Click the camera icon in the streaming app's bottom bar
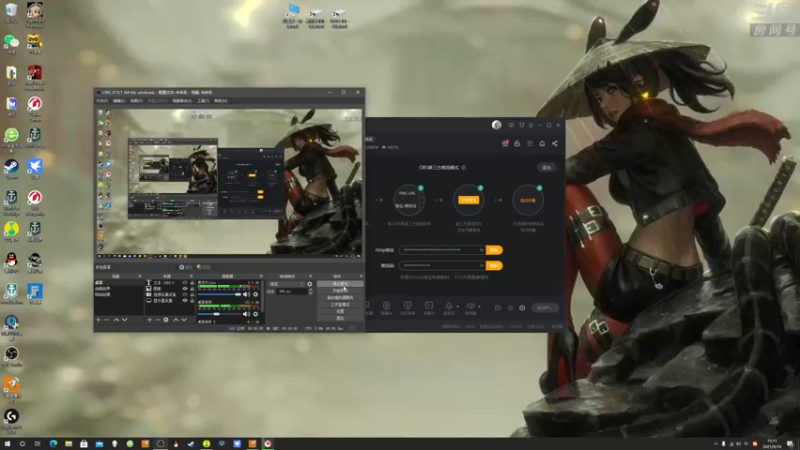 [x=386, y=306]
